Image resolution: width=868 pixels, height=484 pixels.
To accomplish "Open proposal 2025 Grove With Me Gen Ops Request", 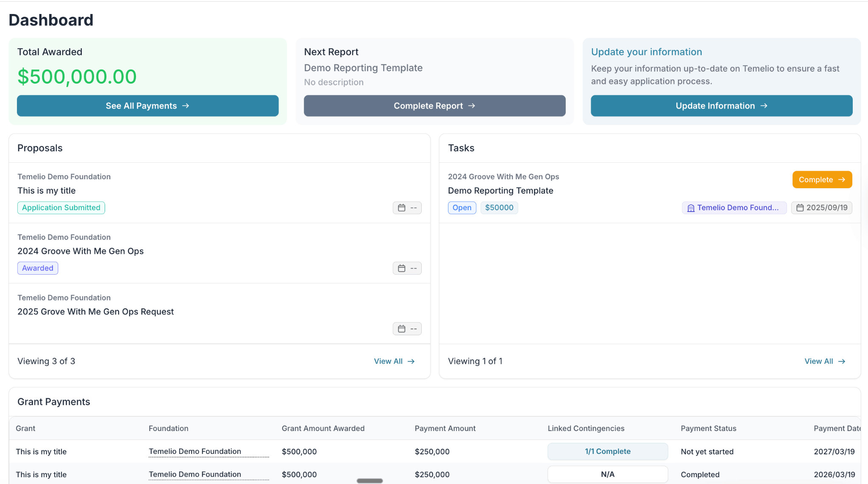I will tap(96, 312).
